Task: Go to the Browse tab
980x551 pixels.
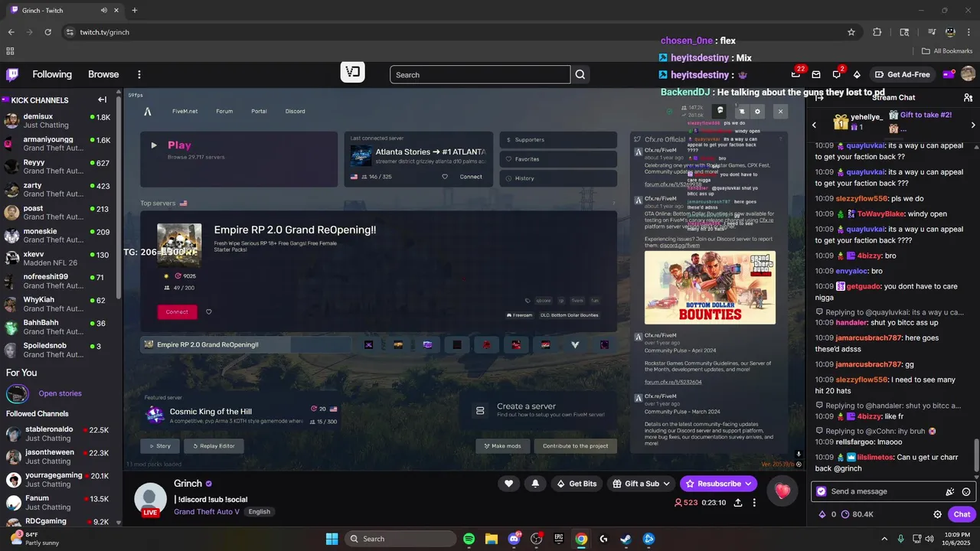Action: 103,74
